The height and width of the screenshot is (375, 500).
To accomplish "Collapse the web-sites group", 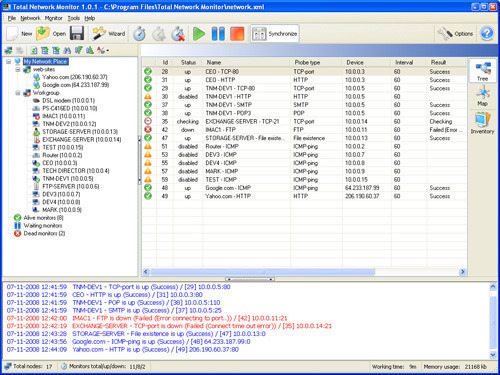I will tap(18, 69).
